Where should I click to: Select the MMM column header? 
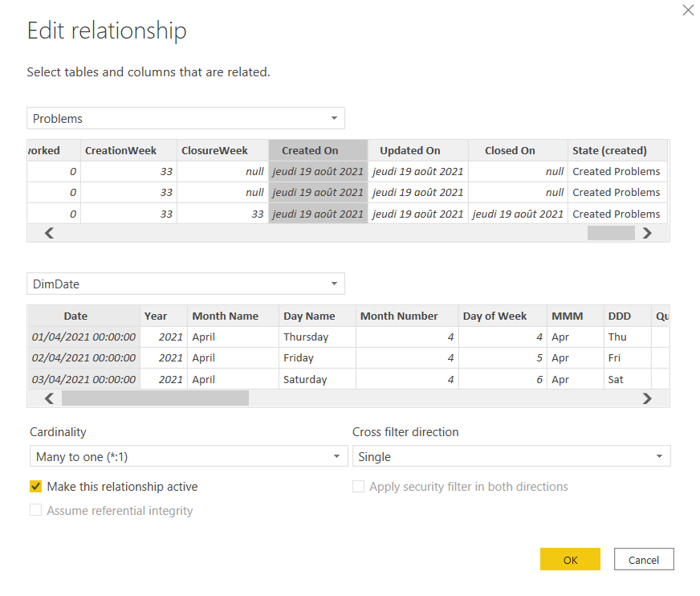[x=576, y=316]
